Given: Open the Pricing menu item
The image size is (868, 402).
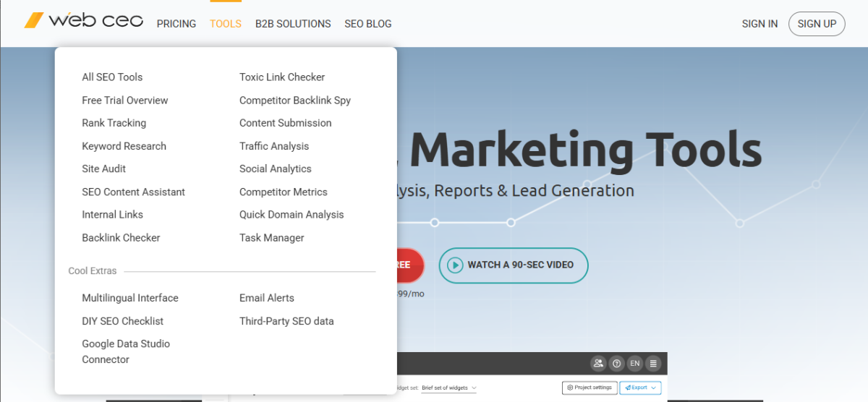Looking at the screenshot, I should tap(176, 24).
